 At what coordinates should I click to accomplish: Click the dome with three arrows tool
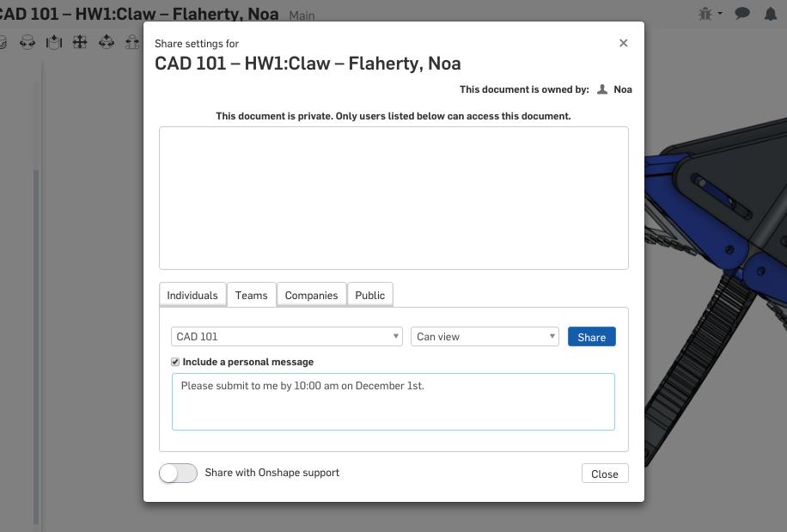coord(107,42)
